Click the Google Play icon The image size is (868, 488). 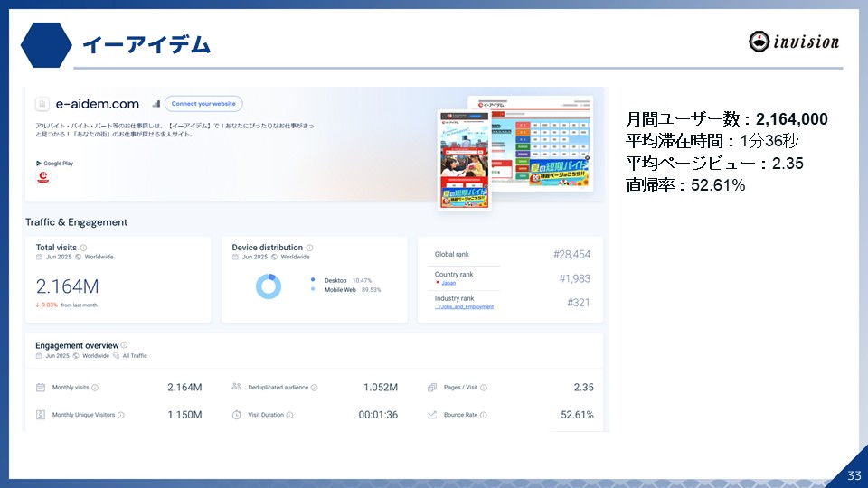coord(39,164)
